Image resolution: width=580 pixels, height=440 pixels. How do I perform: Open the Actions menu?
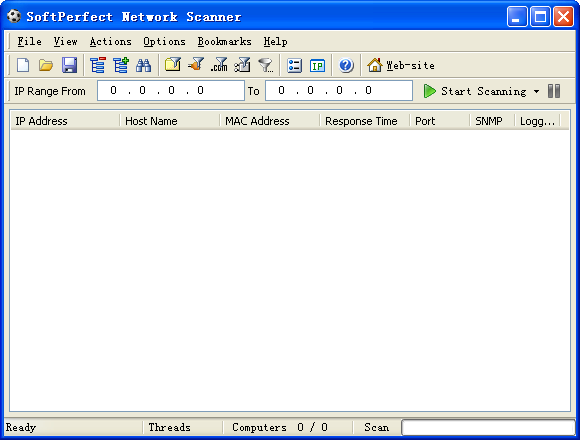pos(110,41)
